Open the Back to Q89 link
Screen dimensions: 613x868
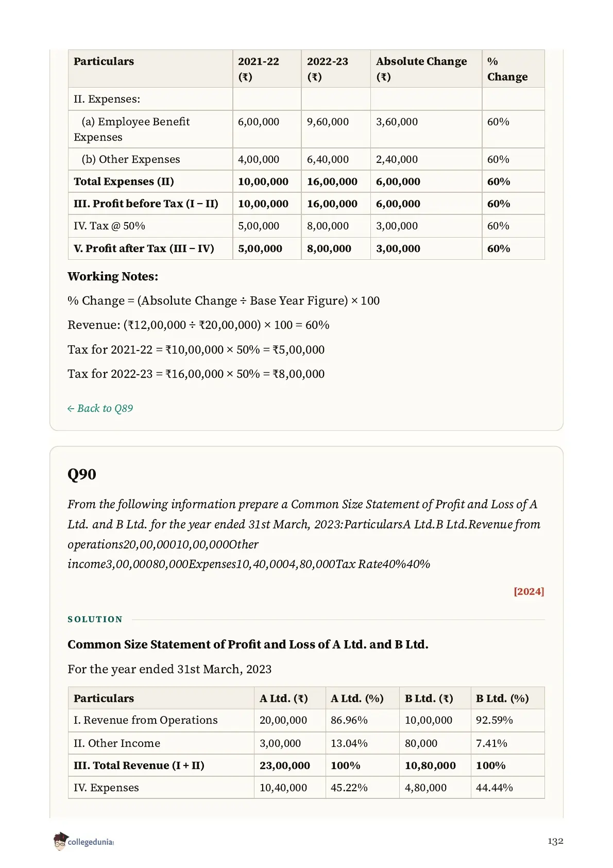click(100, 408)
